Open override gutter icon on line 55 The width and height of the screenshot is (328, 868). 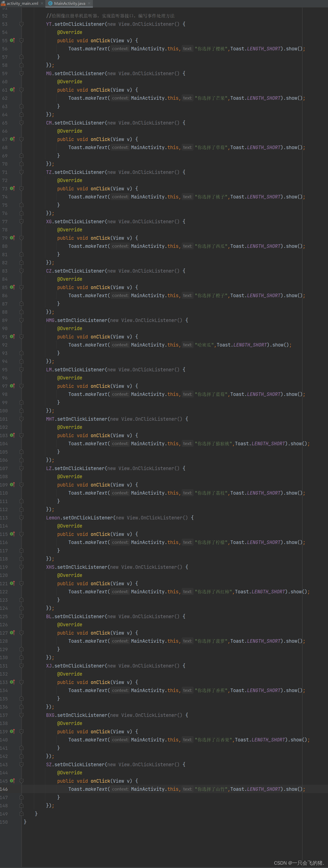click(x=12, y=41)
